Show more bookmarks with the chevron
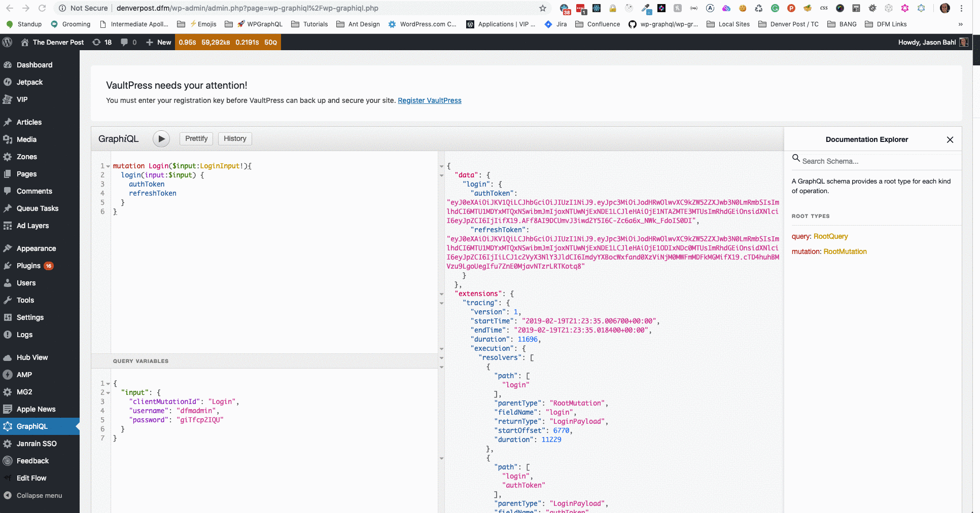 tap(960, 24)
